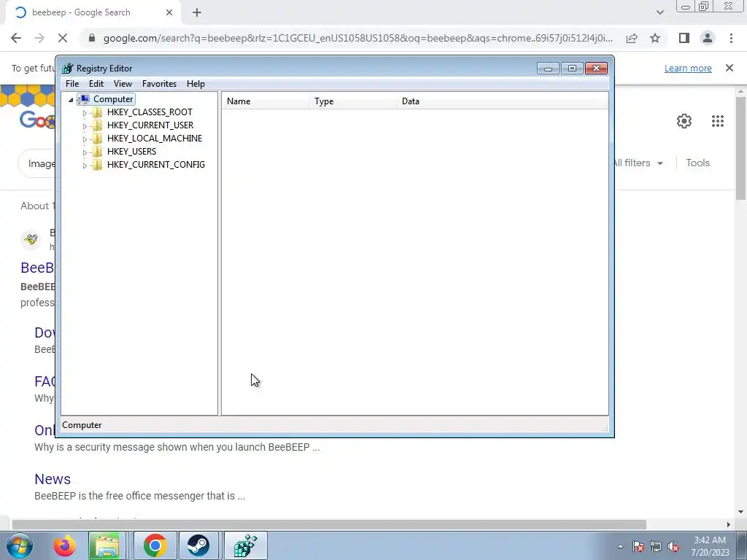Image resolution: width=747 pixels, height=560 pixels.
Task: Close the Registry Editor window
Action: click(596, 69)
